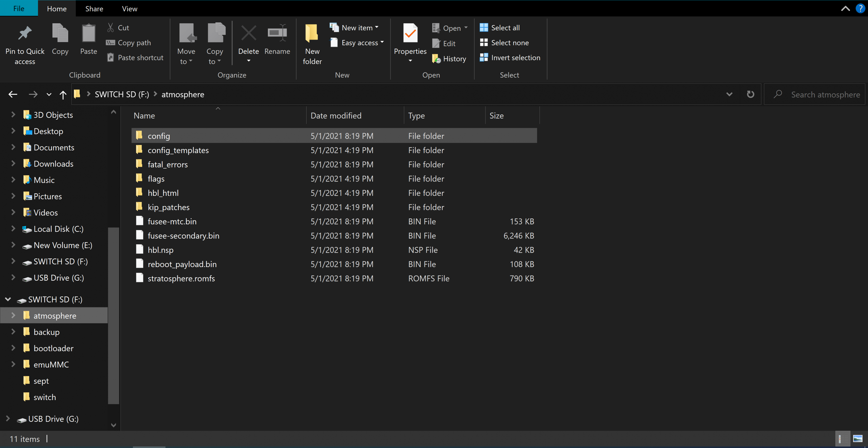Sort by the Name column header
Screen dimensions: 868x448
[218, 115]
